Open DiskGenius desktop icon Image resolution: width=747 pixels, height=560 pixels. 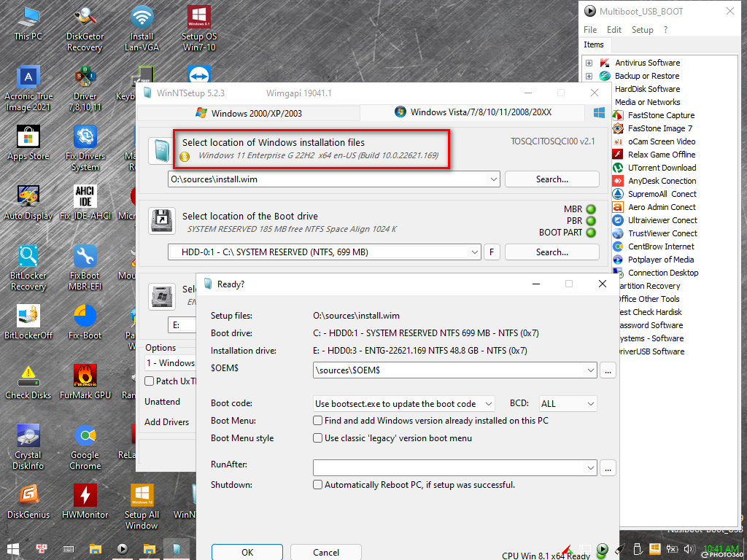[28, 502]
